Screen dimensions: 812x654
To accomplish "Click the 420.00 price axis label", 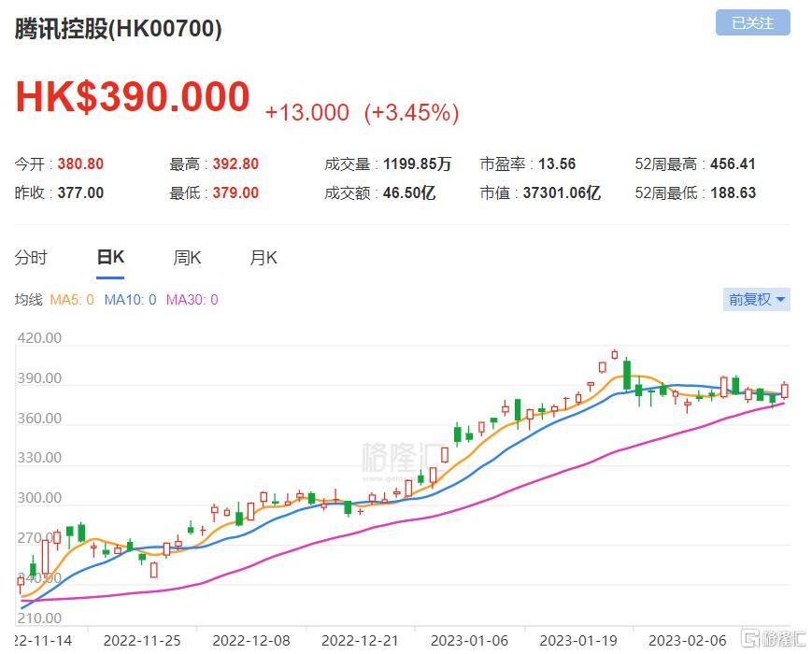I will pyautogui.click(x=39, y=338).
